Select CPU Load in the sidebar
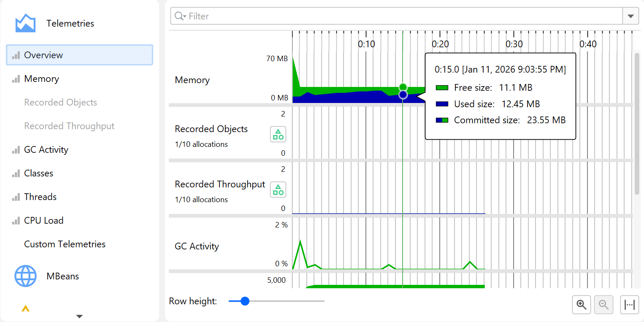Image resolution: width=644 pixels, height=322 pixels. pyautogui.click(x=43, y=221)
